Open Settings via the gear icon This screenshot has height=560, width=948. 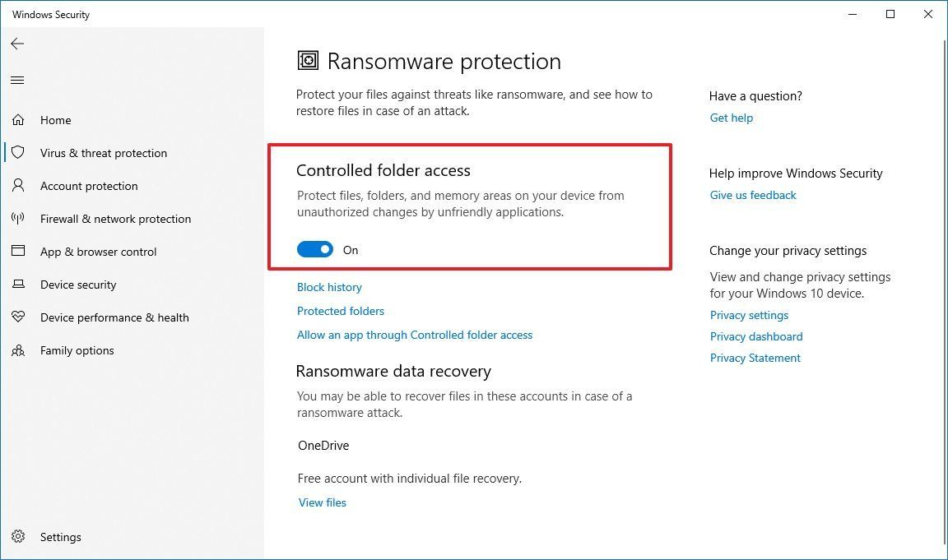point(18,537)
